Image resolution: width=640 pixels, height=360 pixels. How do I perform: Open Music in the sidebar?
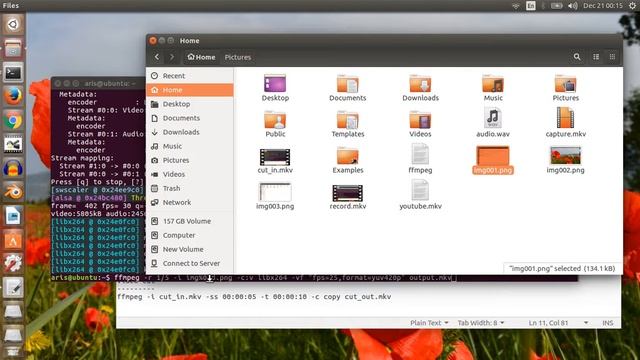click(x=190, y=146)
